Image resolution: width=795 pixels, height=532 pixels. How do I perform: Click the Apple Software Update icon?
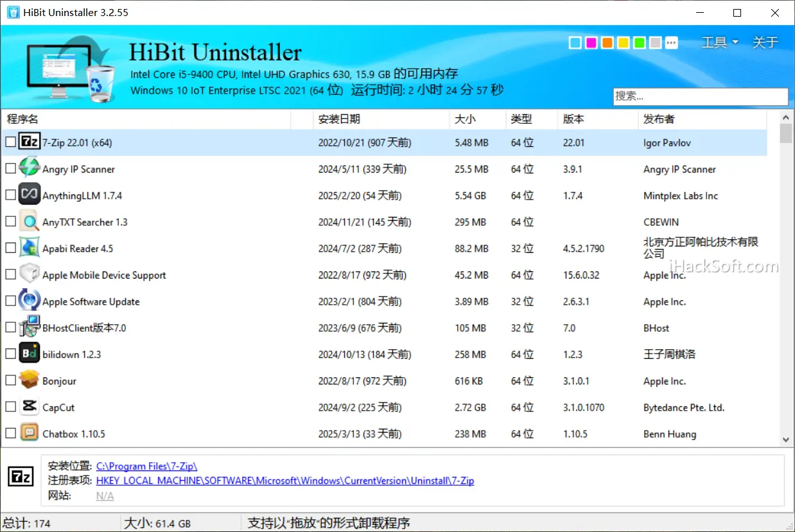29,301
